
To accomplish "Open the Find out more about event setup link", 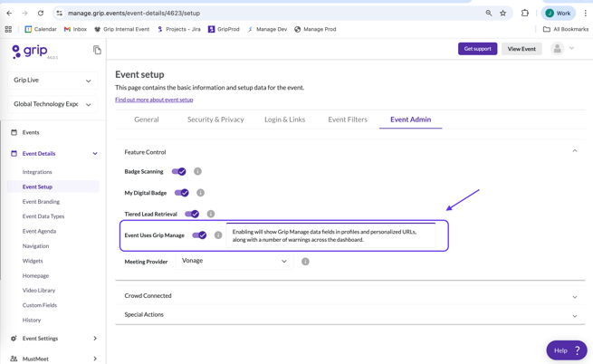I will click(x=154, y=100).
